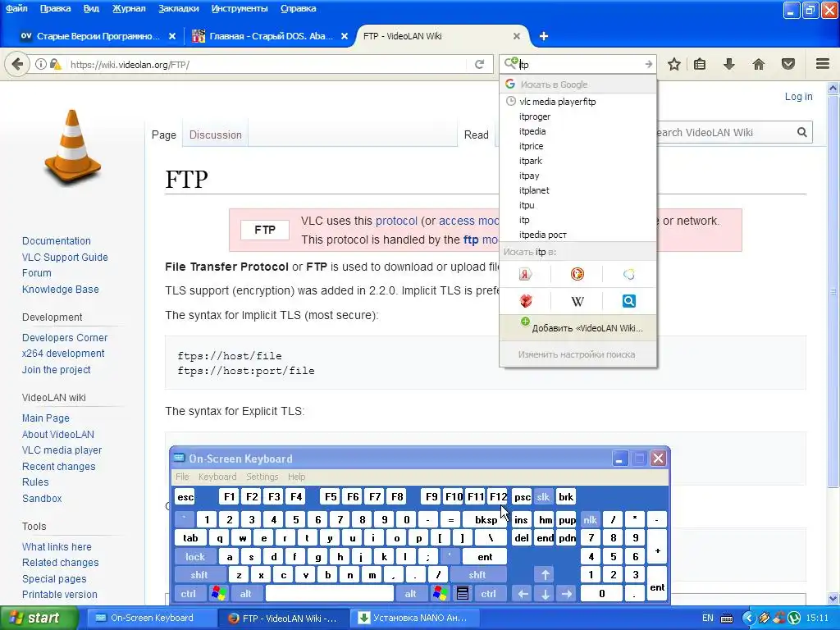The image size is (840, 630).
Task: Click Добавить «VideoLAN Wiki» search engine
Action: (x=577, y=327)
